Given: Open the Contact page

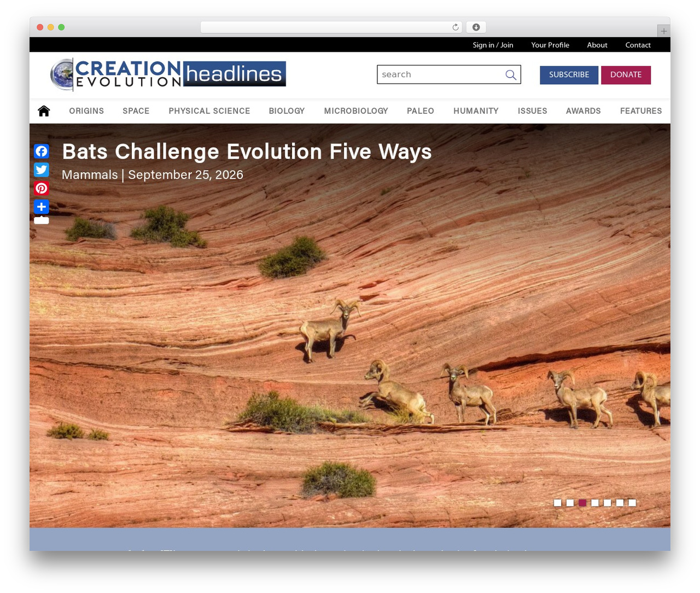Looking at the screenshot, I should pyautogui.click(x=638, y=45).
